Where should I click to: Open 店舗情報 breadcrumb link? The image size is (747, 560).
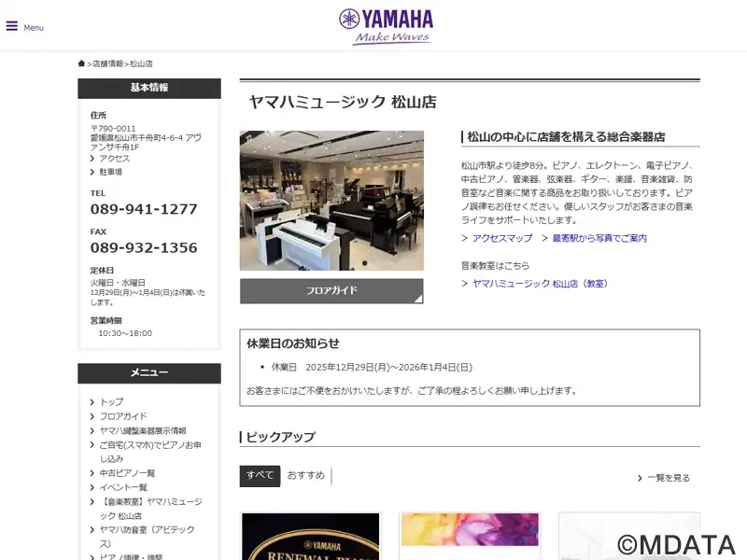pyautogui.click(x=107, y=64)
